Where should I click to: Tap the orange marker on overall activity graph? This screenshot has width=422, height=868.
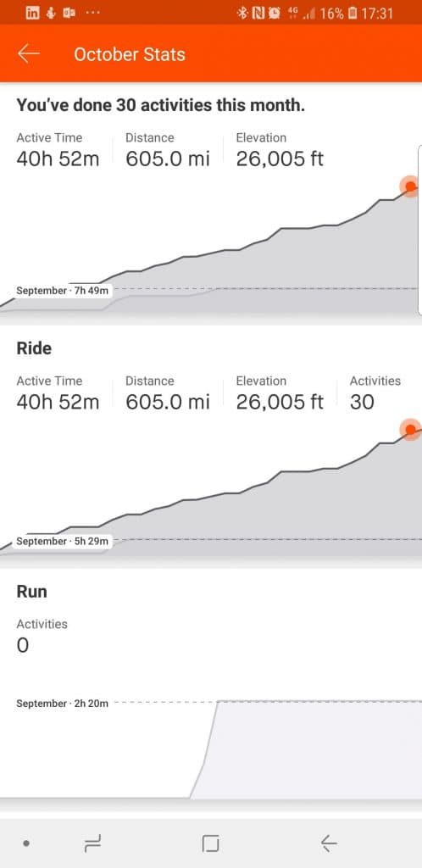pos(410,186)
